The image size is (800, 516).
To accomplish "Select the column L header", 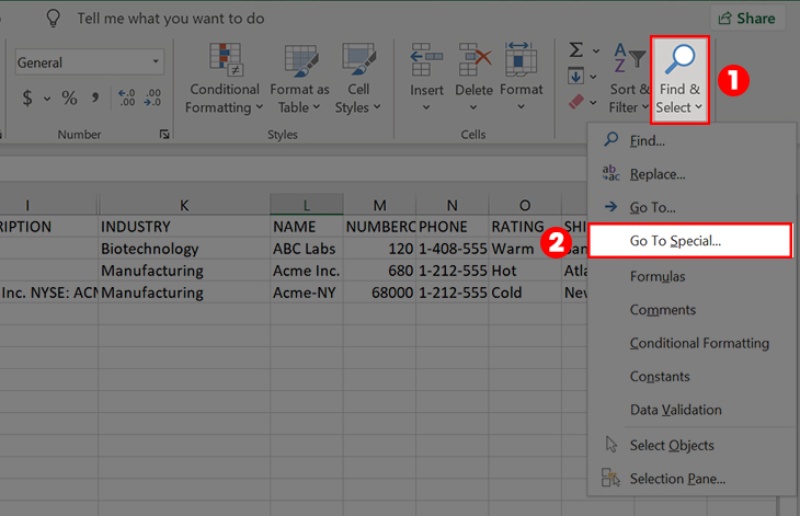I will (306, 204).
